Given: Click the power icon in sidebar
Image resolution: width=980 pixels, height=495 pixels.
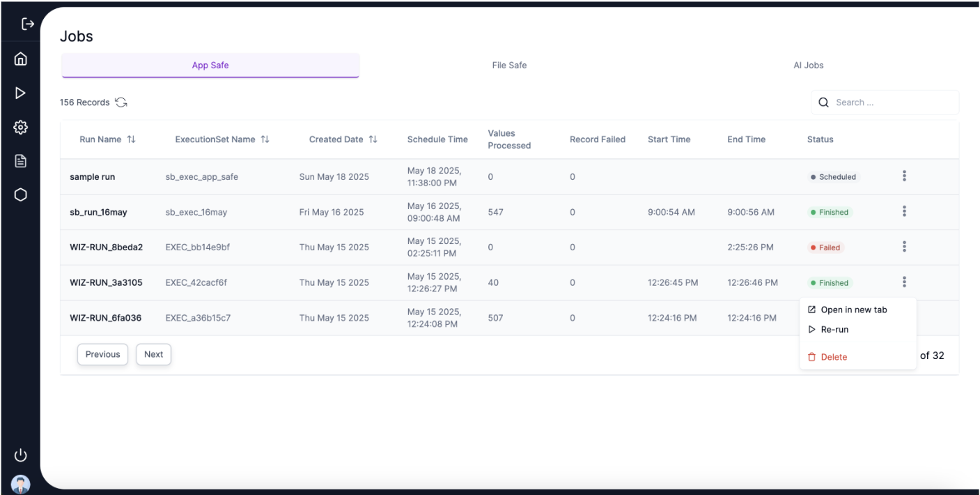Looking at the screenshot, I should point(20,455).
